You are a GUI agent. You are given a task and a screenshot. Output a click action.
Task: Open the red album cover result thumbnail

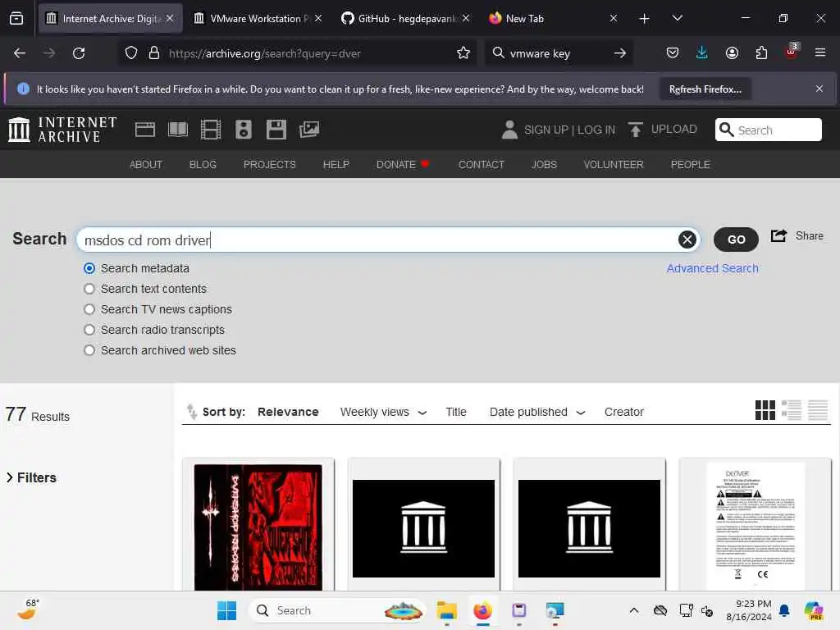258,527
